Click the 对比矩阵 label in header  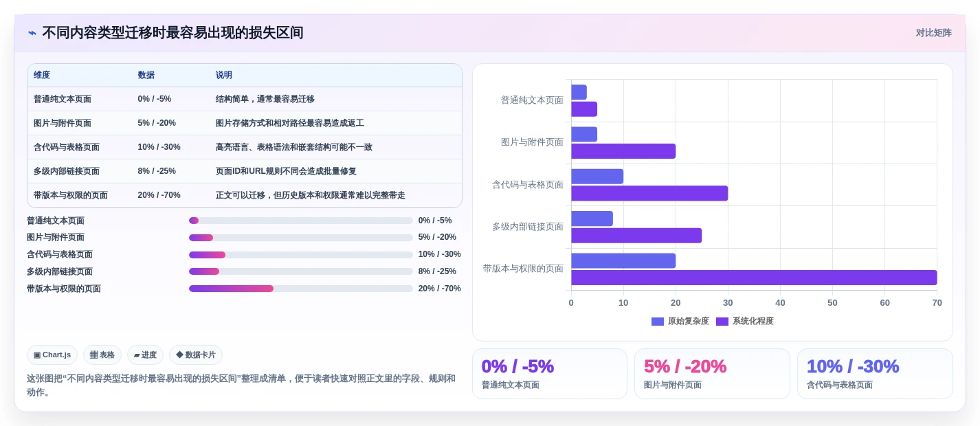(x=933, y=33)
